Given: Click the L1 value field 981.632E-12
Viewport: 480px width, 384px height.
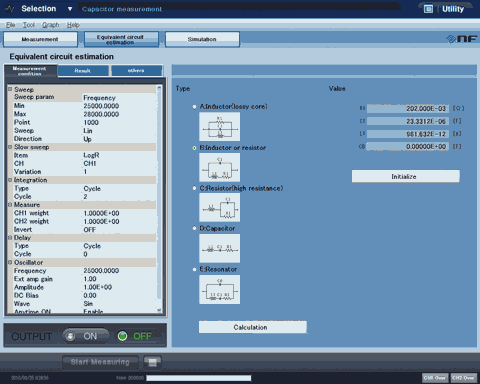Looking at the screenshot, I should (x=408, y=134).
